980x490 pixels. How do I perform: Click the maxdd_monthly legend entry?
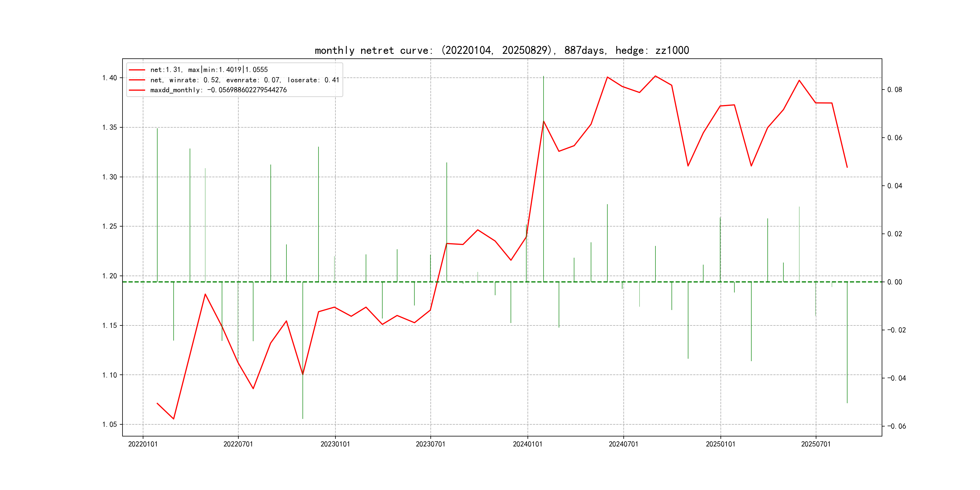coord(218,90)
